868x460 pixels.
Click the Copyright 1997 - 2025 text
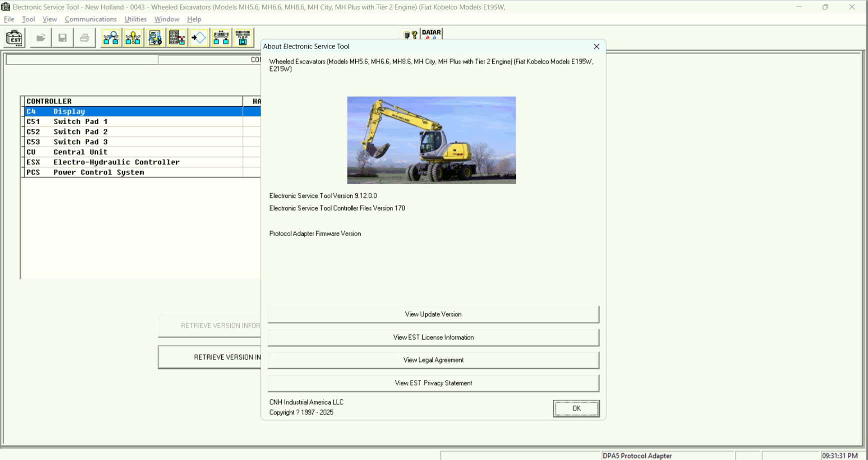coord(301,412)
